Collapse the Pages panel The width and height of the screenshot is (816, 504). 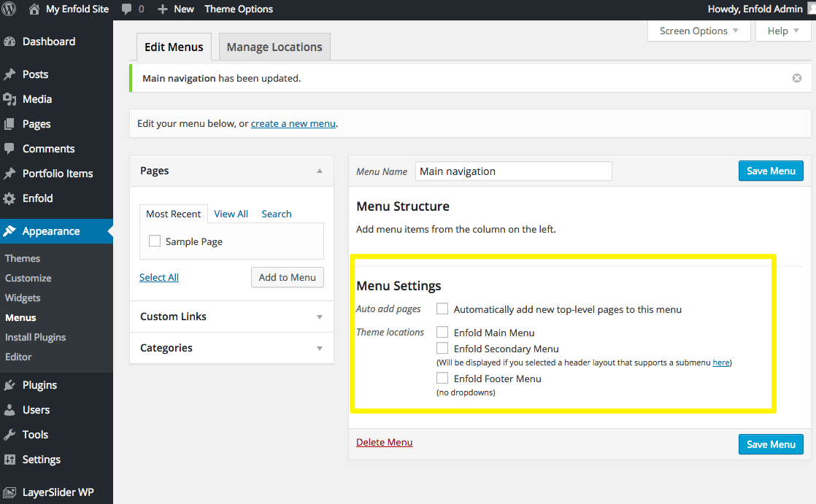(319, 170)
